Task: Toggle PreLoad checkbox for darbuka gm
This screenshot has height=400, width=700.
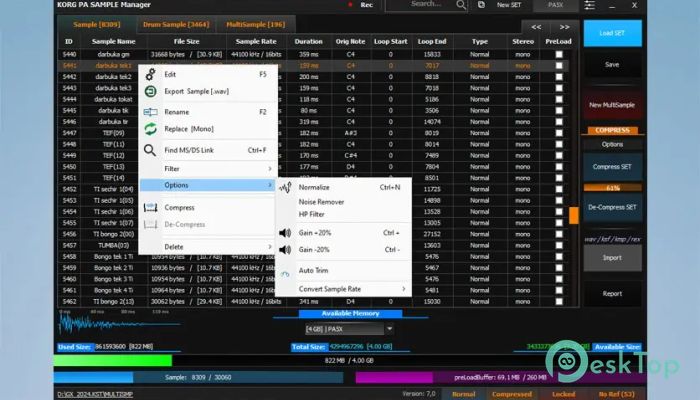Action: coord(558,54)
